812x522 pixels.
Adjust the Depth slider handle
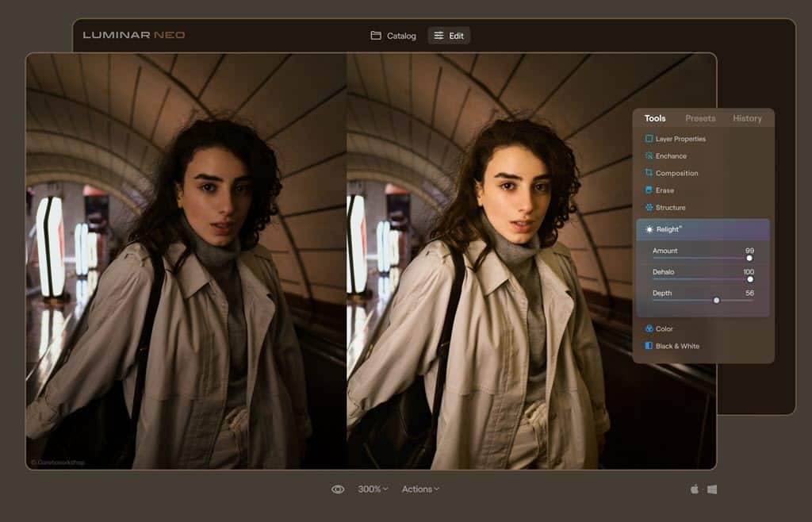point(716,301)
